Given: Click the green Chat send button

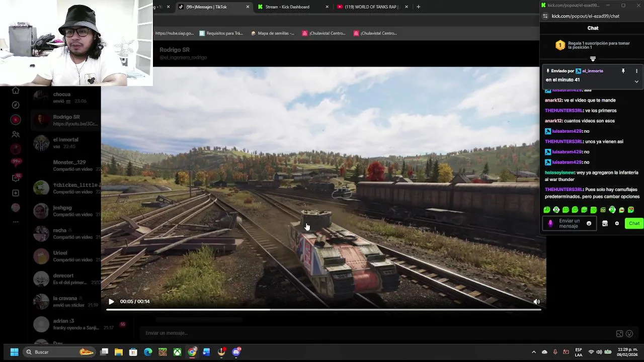Looking at the screenshot, I should pos(634,224).
